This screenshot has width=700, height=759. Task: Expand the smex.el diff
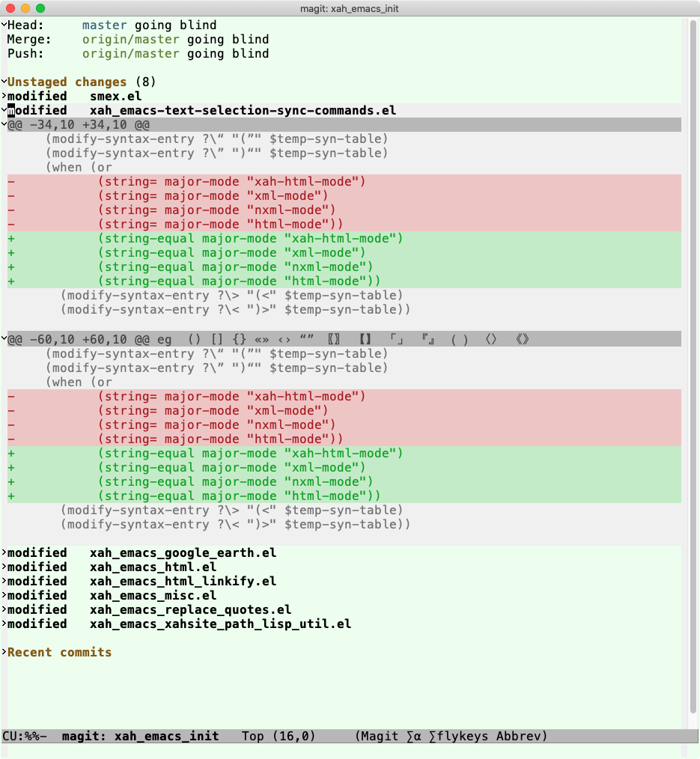point(4,95)
